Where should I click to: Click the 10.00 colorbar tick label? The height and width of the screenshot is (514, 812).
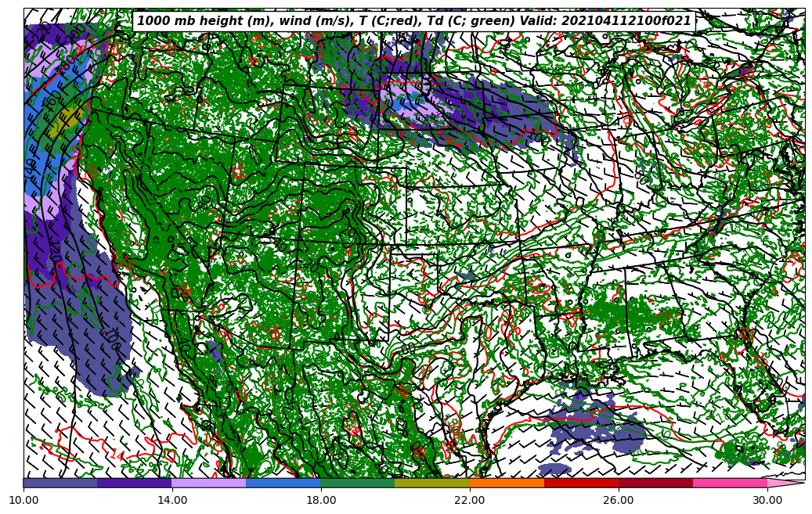click(23, 500)
